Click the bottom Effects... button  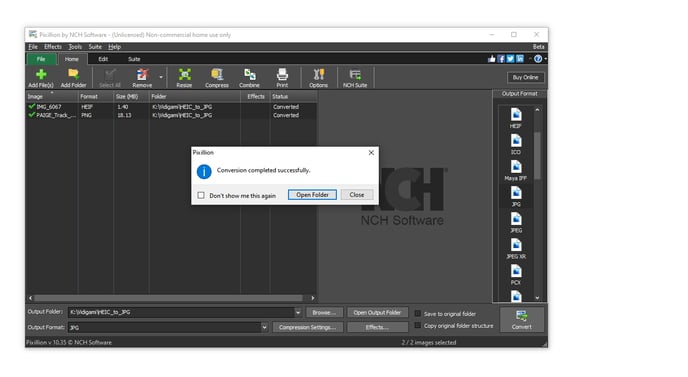click(377, 327)
